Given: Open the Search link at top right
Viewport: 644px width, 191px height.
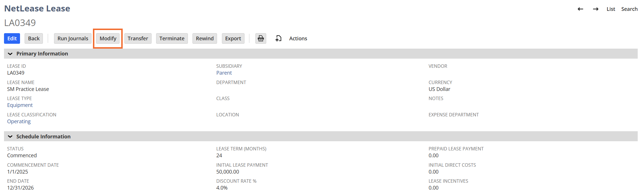Looking at the screenshot, I should click(x=629, y=9).
